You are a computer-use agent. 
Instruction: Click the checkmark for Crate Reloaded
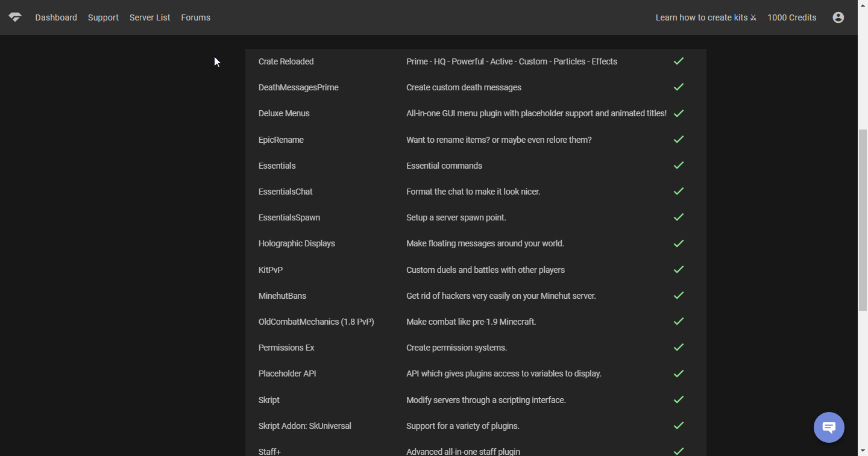(x=679, y=61)
